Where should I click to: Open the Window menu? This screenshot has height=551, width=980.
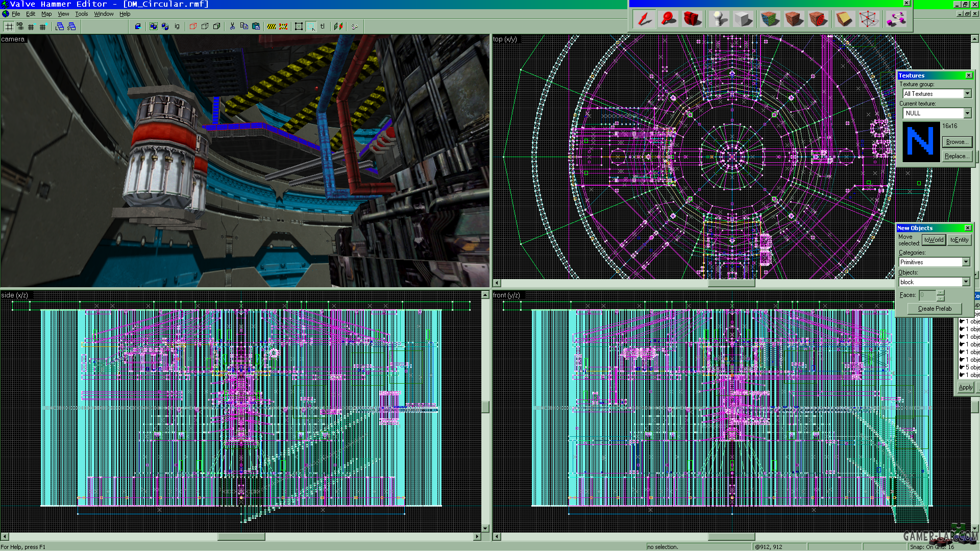point(104,14)
